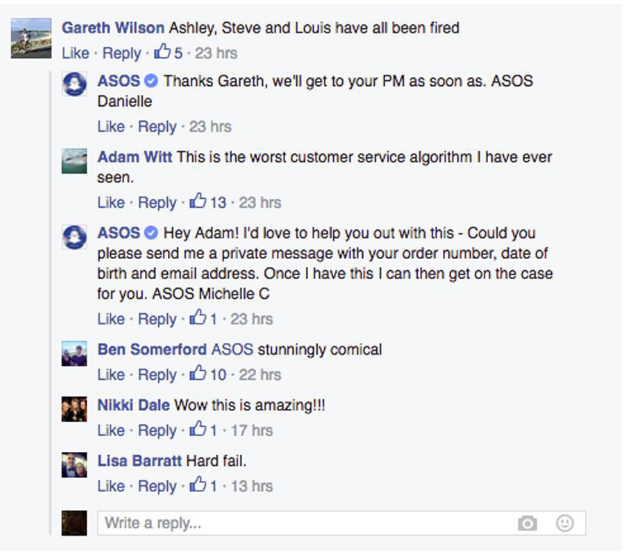629x560 pixels.
Task: Follow the tagged ASOS link in Ben's comment
Action: tap(232, 349)
